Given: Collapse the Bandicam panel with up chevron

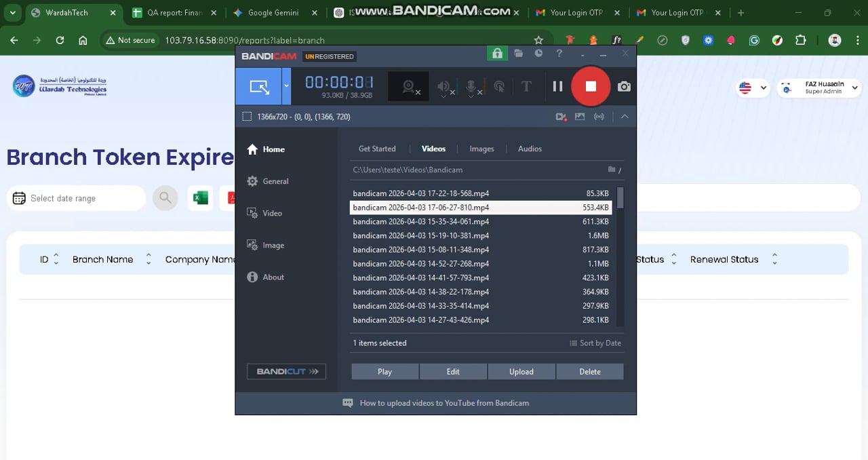Looking at the screenshot, I should pos(625,117).
